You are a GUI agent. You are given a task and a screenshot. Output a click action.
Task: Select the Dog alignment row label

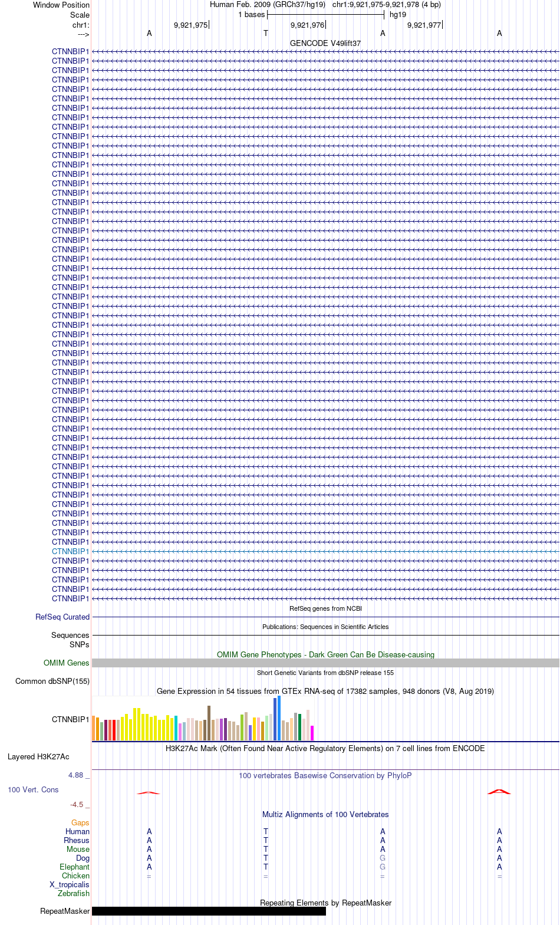pos(83,858)
